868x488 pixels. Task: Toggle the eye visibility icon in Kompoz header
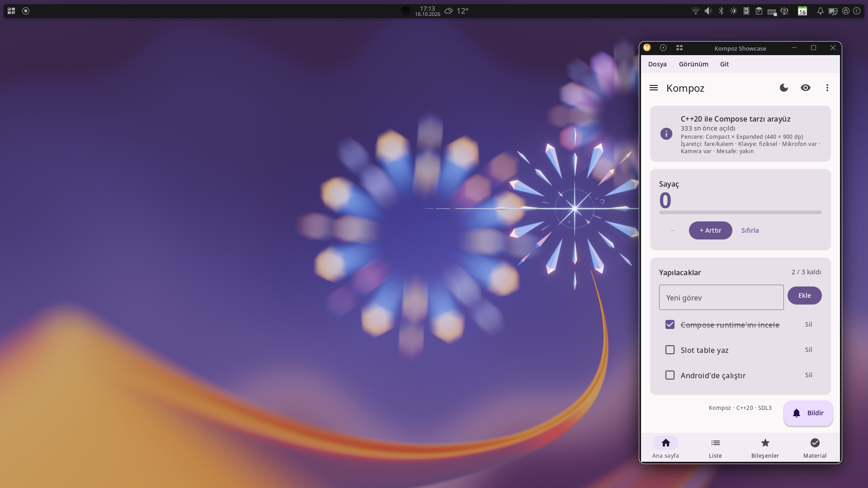806,88
